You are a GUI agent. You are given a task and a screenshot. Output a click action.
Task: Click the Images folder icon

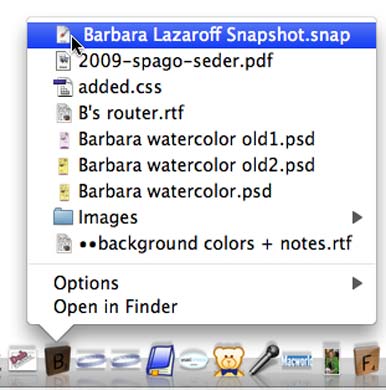63,217
